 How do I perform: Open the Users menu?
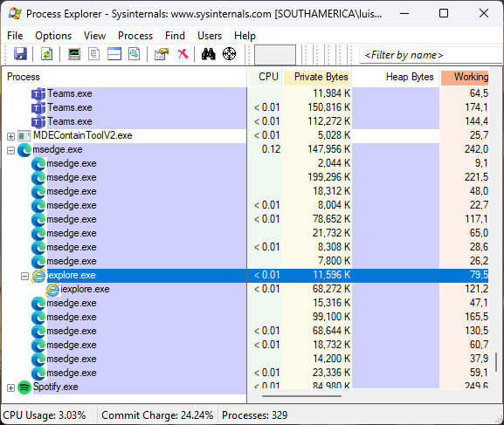pyautogui.click(x=210, y=36)
